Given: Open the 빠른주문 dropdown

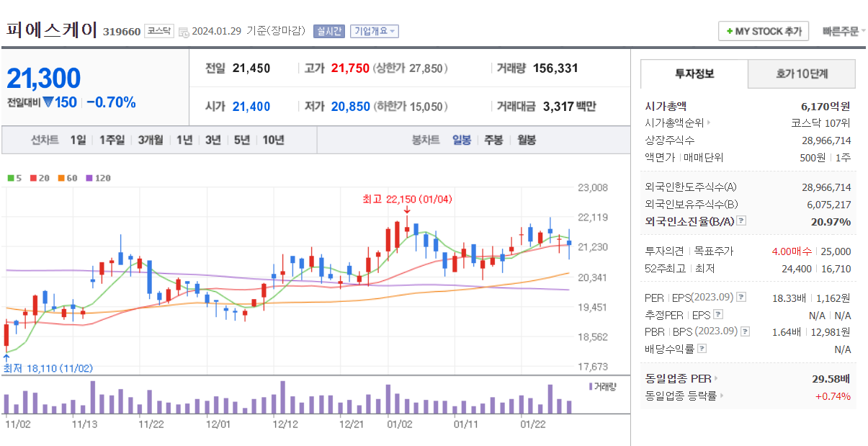Looking at the screenshot, I should tap(844, 31).
